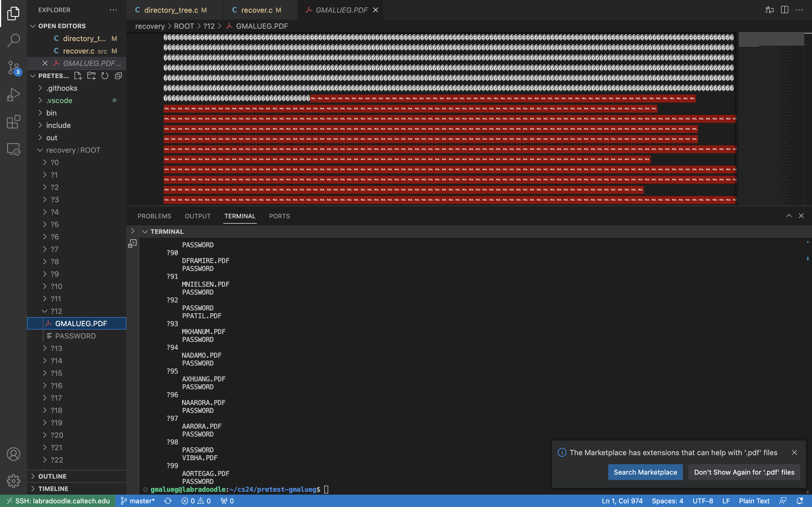Open Run and Debug view
The width and height of the screenshot is (812, 507).
click(x=14, y=95)
